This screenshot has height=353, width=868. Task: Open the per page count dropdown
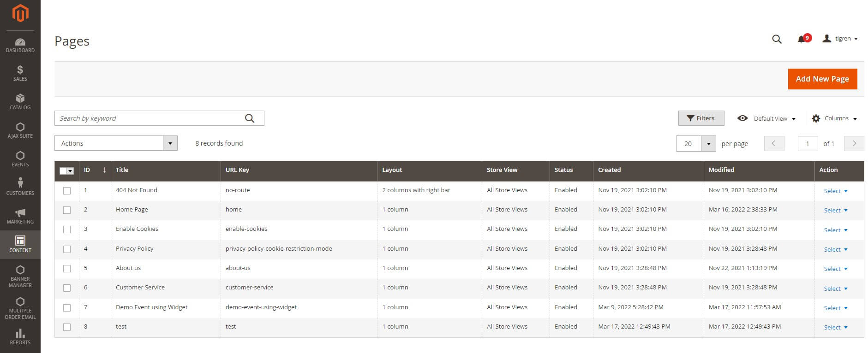click(x=708, y=144)
